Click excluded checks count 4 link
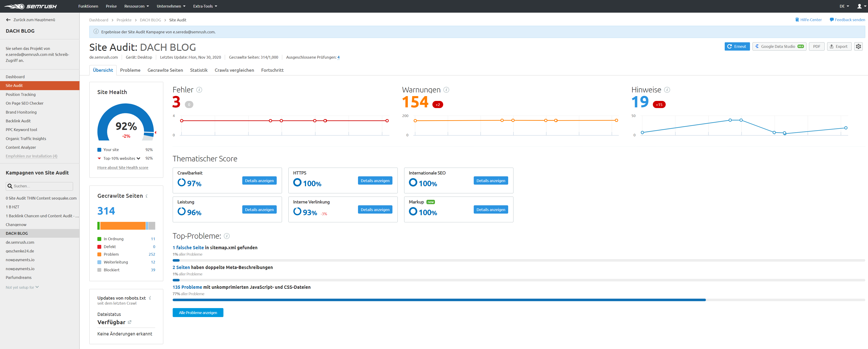This screenshot has width=868, height=349. click(338, 57)
